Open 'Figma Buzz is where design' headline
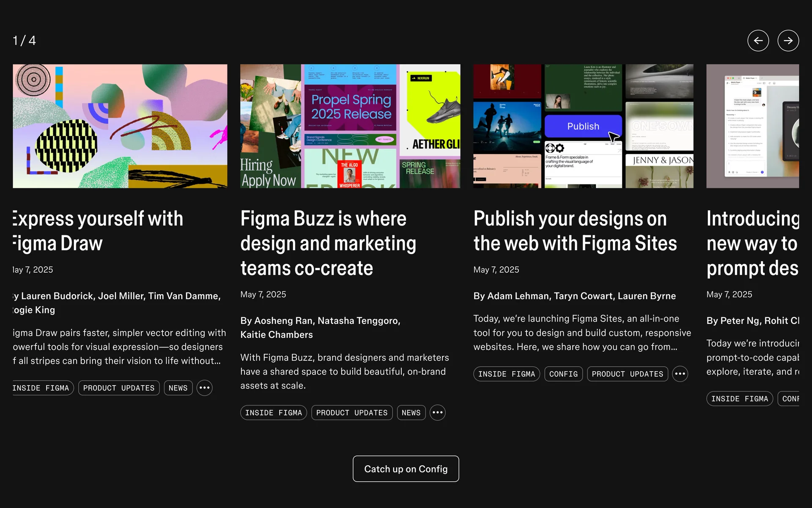 (328, 243)
